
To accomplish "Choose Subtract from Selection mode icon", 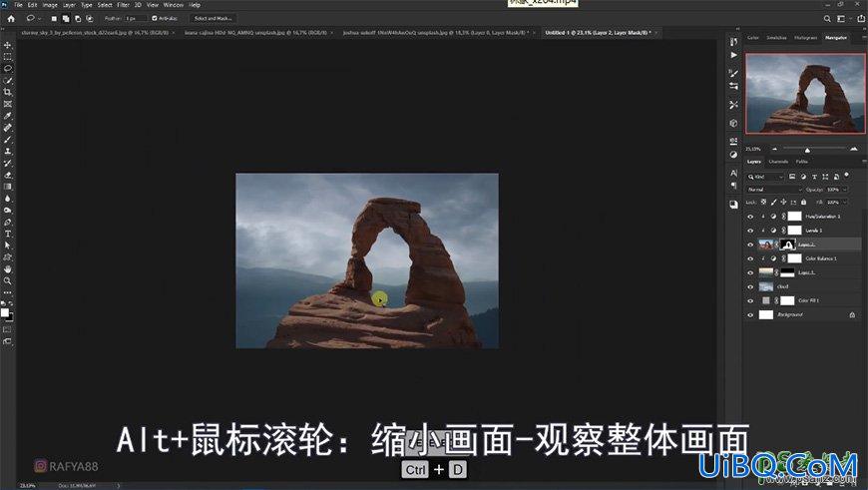I will (78, 18).
